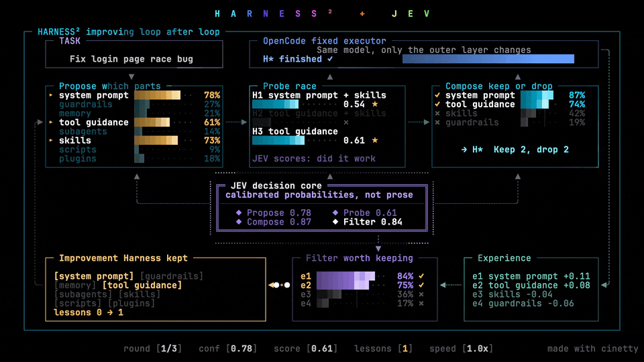This screenshot has width=644, height=362.
Task: Click e3 skills -0.04 in Experience
Action: tap(513, 294)
